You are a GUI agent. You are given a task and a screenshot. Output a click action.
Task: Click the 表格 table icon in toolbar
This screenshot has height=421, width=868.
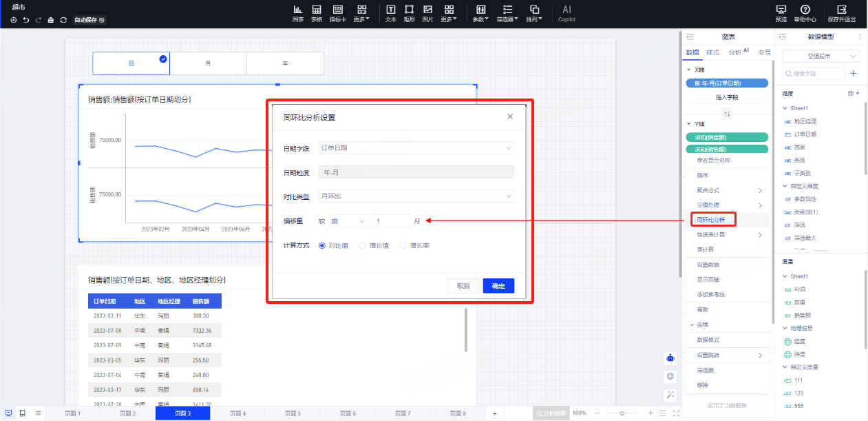pos(317,13)
